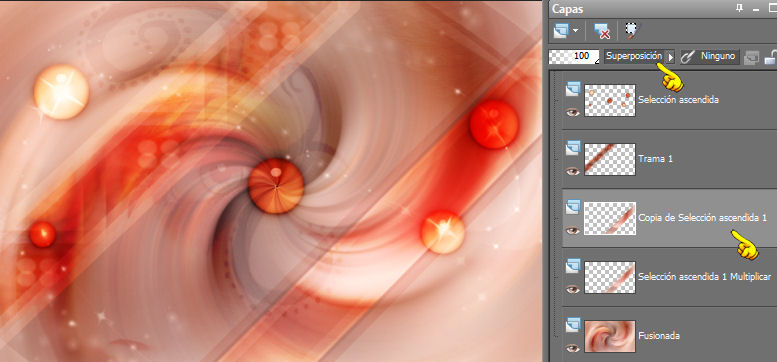Screen dimensions: 777x362
Task: Click the Selección ascendida layer thumbnail
Action: (x=610, y=100)
